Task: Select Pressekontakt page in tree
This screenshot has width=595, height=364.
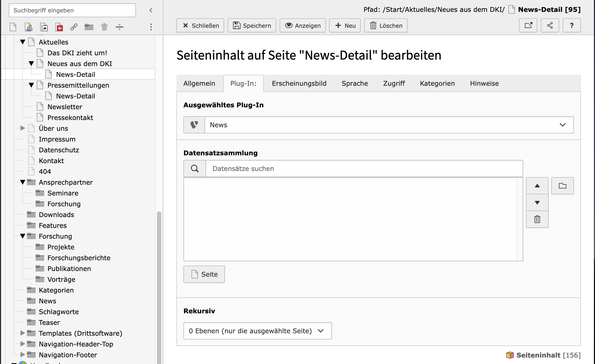Action: 70,118
